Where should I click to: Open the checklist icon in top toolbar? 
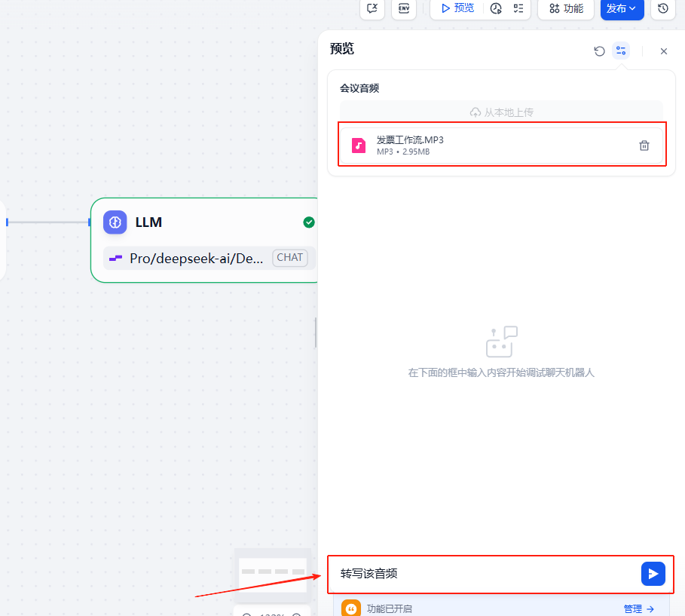pyautogui.click(x=518, y=8)
